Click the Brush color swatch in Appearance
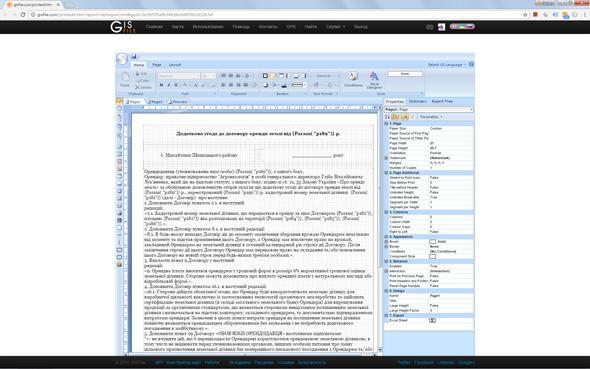590x369 pixels. click(x=433, y=241)
